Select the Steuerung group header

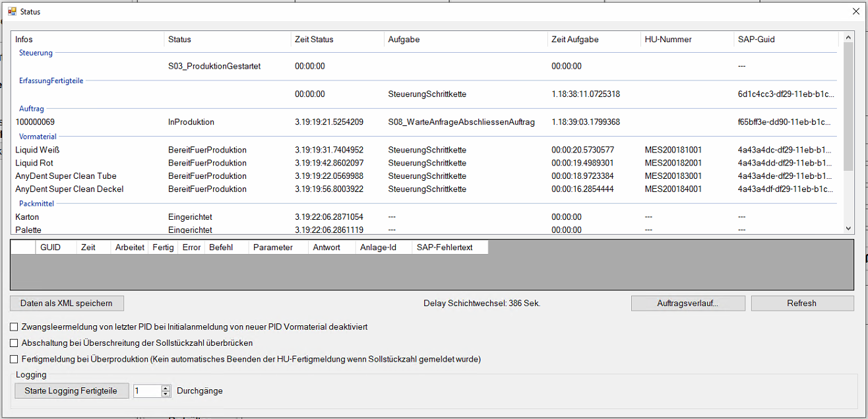point(36,53)
